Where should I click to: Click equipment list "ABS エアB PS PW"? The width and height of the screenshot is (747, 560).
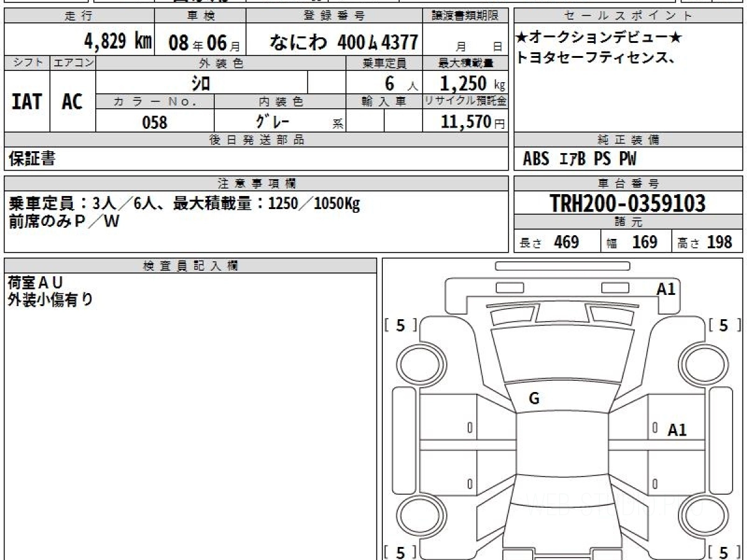point(580,159)
